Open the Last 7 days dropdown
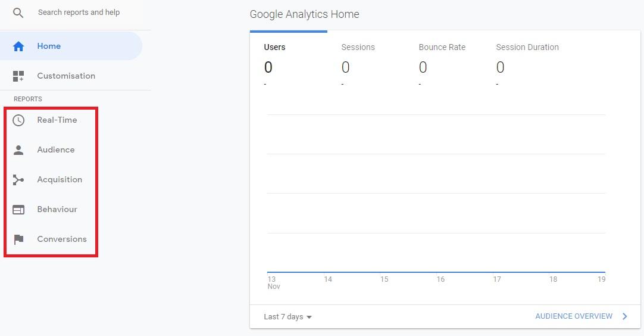Screen dimensions: 644x336 (x=288, y=317)
